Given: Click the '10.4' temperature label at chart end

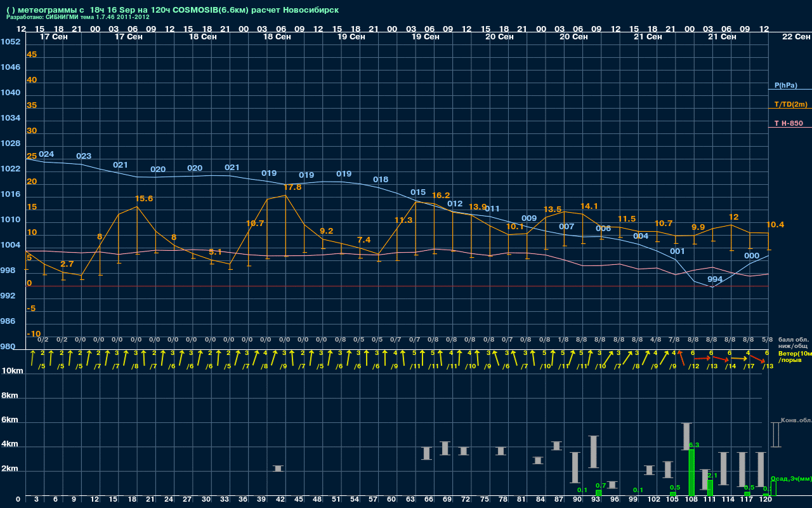Looking at the screenshot, I should point(775,225).
